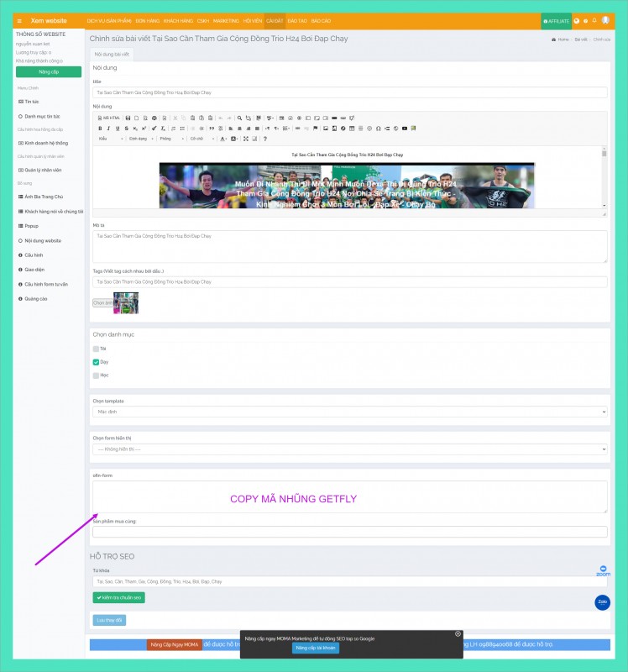Close the MOMA Marketing upgrade popup
Viewport: 628px width, 672px height.
[458, 633]
